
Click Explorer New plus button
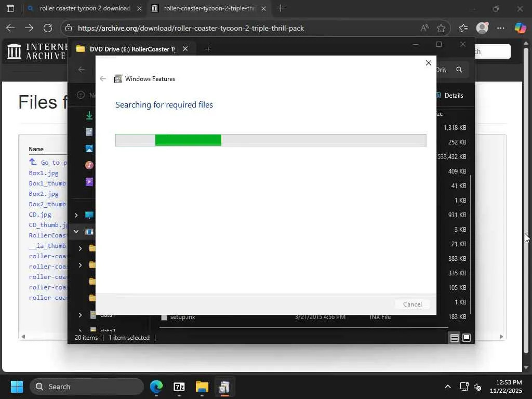coord(81,95)
